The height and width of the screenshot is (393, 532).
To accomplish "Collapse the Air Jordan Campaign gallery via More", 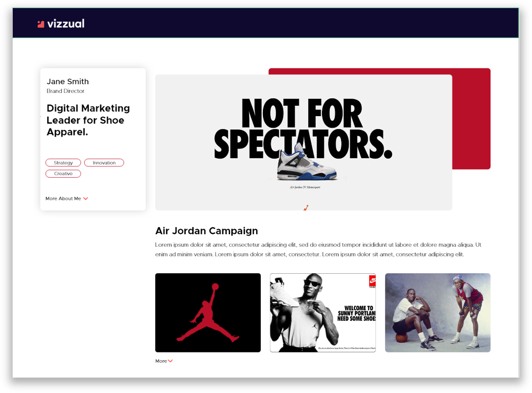I will [163, 361].
